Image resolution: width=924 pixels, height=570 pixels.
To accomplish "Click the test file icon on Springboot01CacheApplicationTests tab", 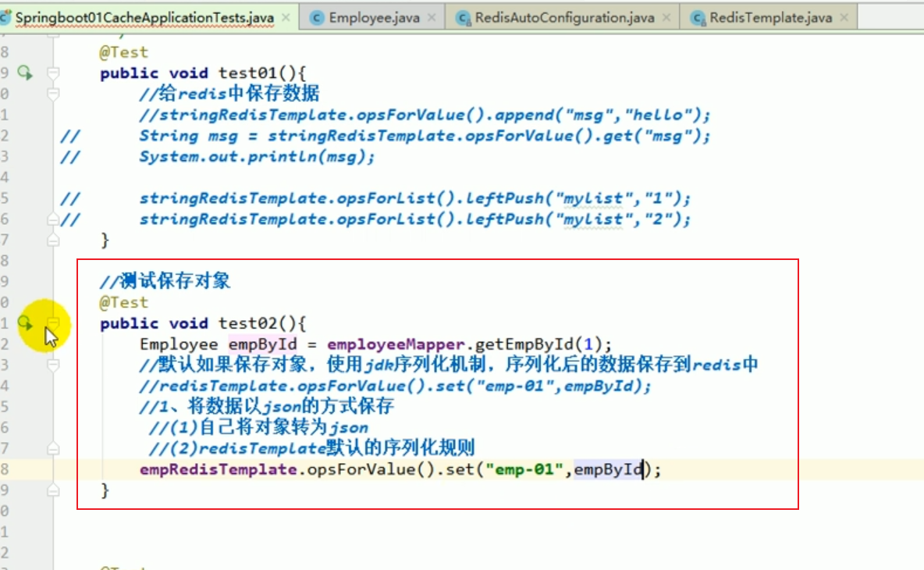I will (x=7, y=15).
